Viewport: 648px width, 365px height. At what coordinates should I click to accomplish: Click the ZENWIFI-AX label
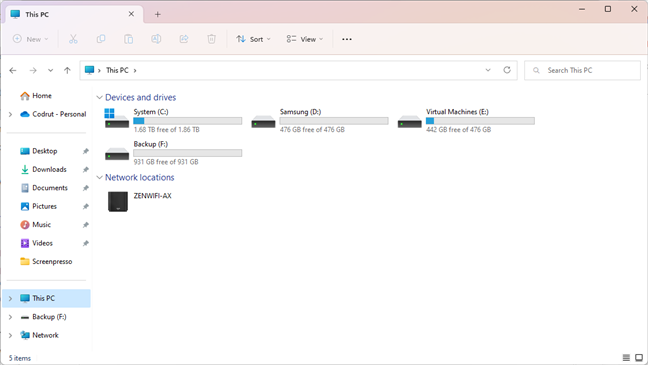coord(152,196)
